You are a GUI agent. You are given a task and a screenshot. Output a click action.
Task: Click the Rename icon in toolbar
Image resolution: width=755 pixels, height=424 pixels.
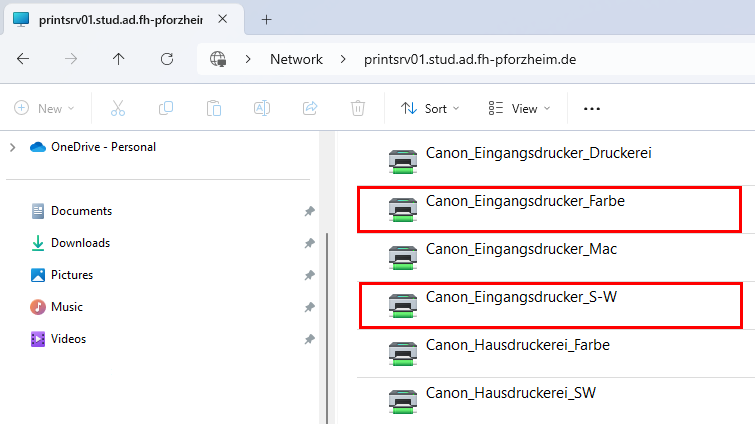(x=262, y=108)
